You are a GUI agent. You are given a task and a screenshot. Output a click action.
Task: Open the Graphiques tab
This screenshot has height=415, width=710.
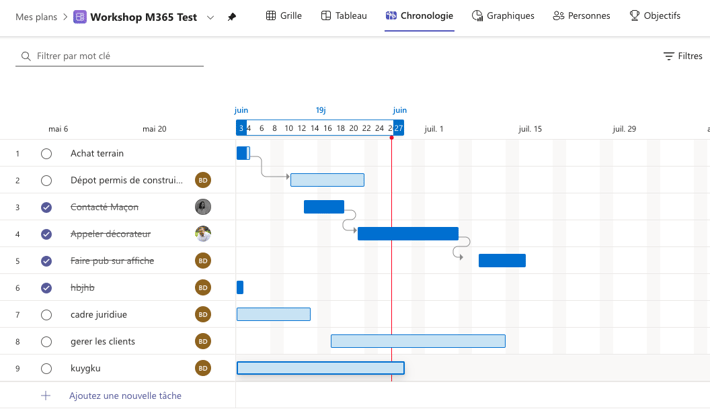503,16
